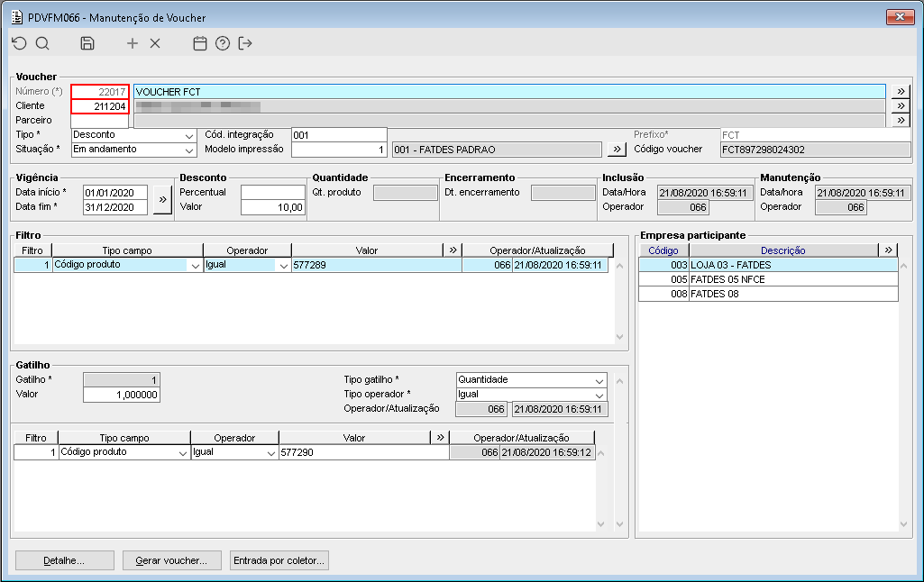Click the Data início date field
The image size is (924, 582).
[x=114, y=193]
